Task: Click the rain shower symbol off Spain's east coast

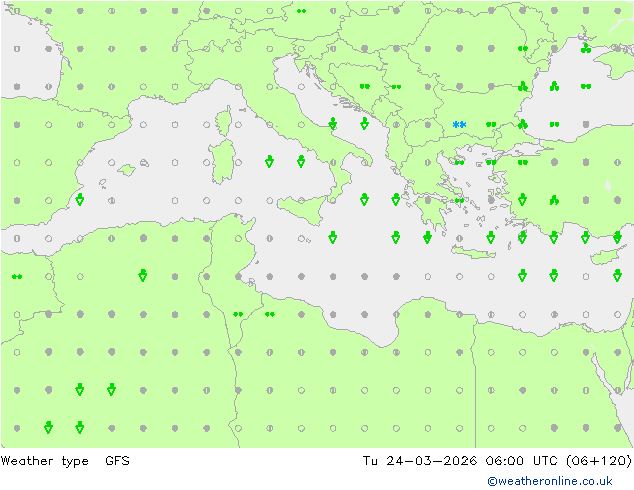Action: click(x=80, y=199)
